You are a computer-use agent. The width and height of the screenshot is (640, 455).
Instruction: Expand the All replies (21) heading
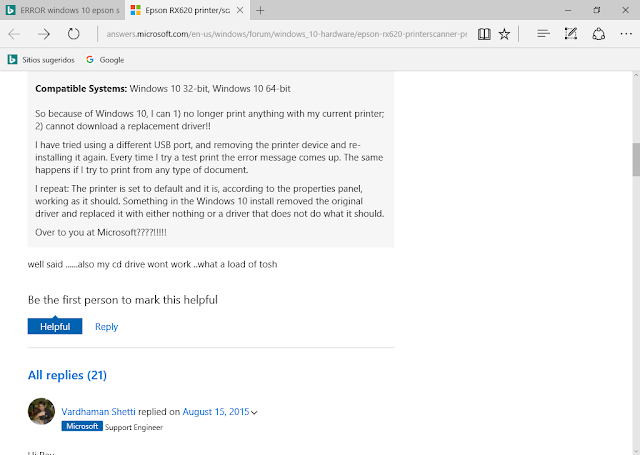pos(67,375)
